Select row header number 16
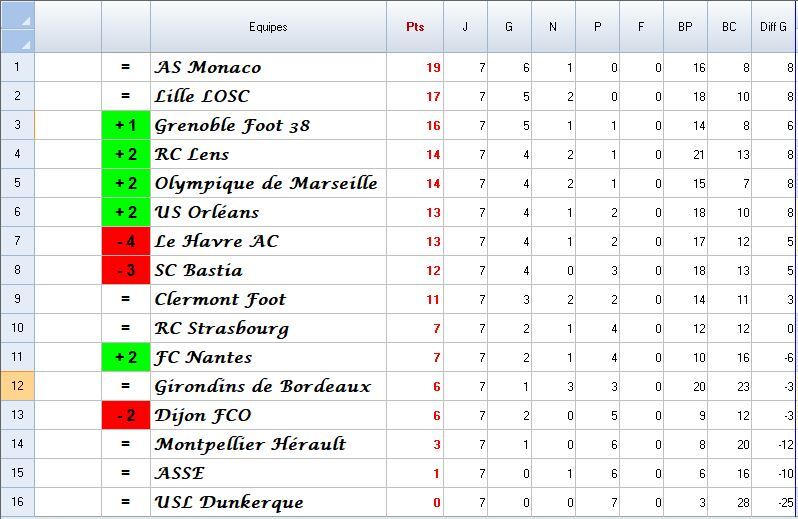 (17, 502)
